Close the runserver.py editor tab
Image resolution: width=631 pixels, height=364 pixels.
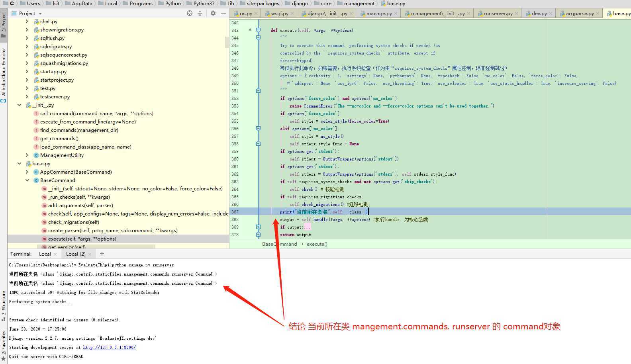tap(517, 14)
